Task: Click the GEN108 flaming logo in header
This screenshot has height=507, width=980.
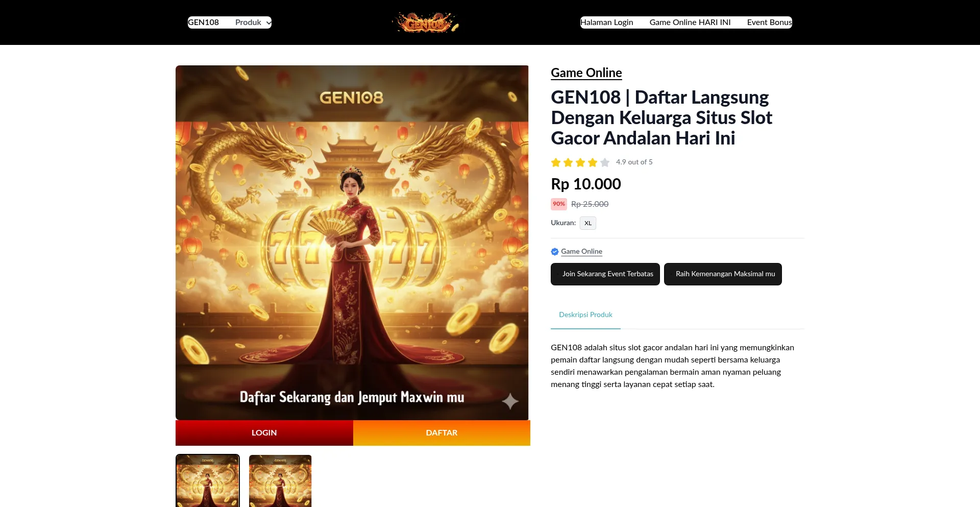Action: click(426, 22)
